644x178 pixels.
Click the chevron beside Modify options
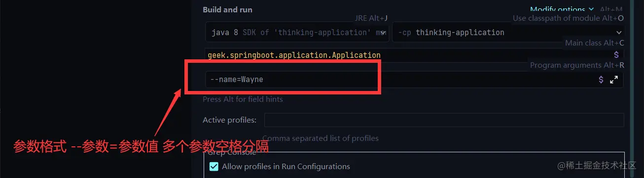(591, 9)
